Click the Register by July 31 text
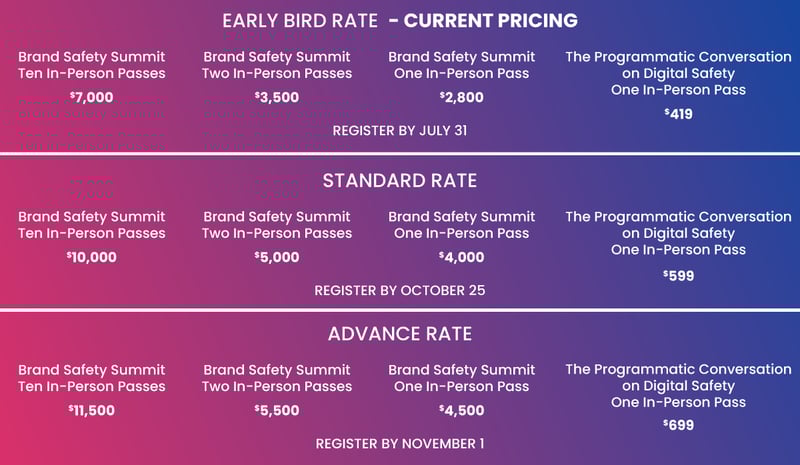Viewport: 800px width, 465px height. tap(400, 130)
